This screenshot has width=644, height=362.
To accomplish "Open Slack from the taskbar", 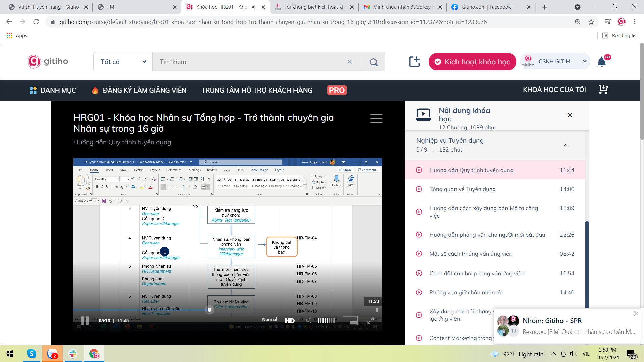I will click(73, 354).
